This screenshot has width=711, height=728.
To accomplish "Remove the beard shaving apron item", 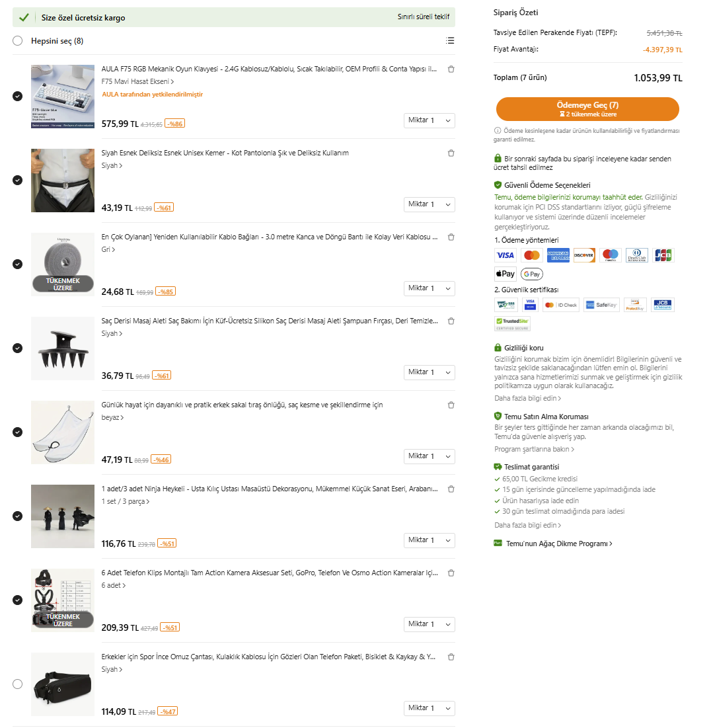I will [x=451, y=405].
